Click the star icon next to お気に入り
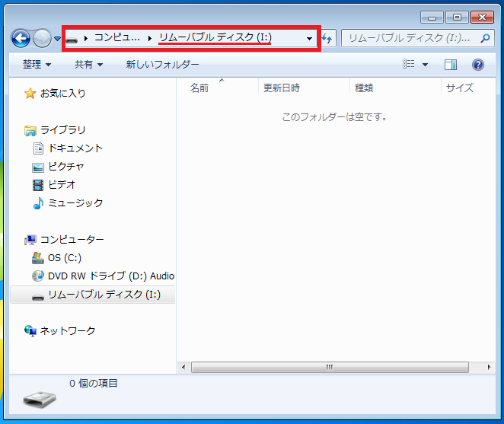Screen dimensions: 504x424 coord(30,93)
